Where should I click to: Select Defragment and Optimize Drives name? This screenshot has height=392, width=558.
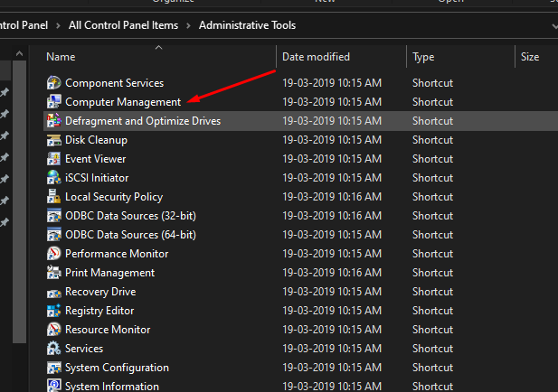(143, 121)
